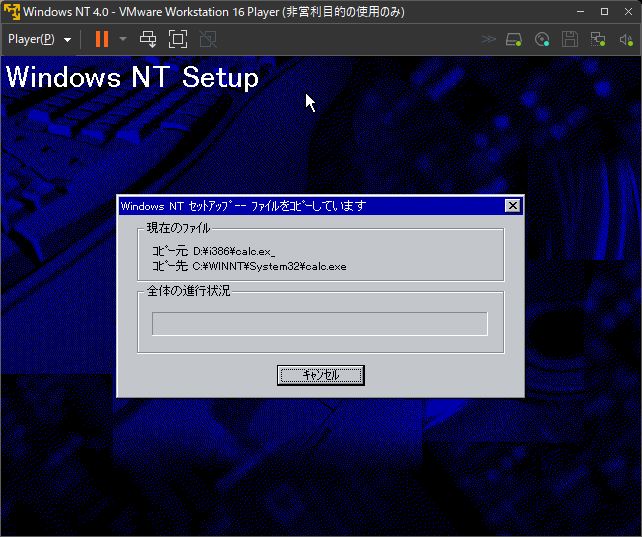Screen dimensions: 642x537
Task: Minimize the VMware Player window
Action: pos(580,11)
